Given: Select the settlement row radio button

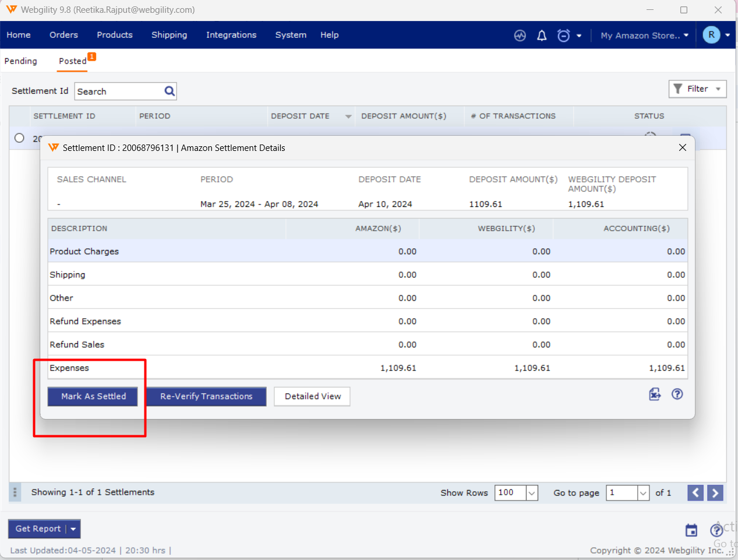Looking at the screenshot, I should (19, 138).
